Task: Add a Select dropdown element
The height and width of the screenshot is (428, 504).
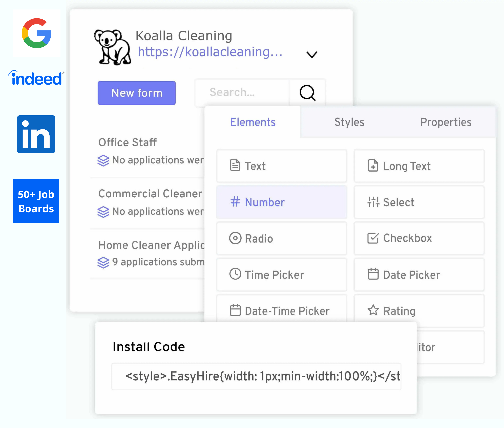Action: (x=419, y=202)
